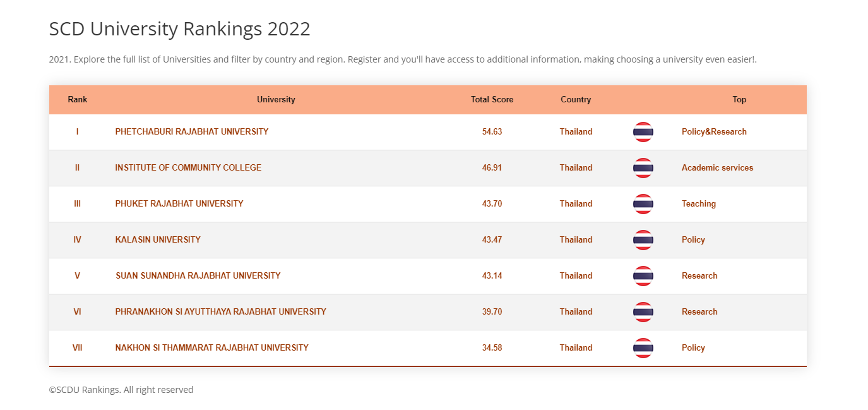Click Thailand flag icon for Phetchaburi Rajabhat University
Screen dimensions: 868x410
point(643,132)
